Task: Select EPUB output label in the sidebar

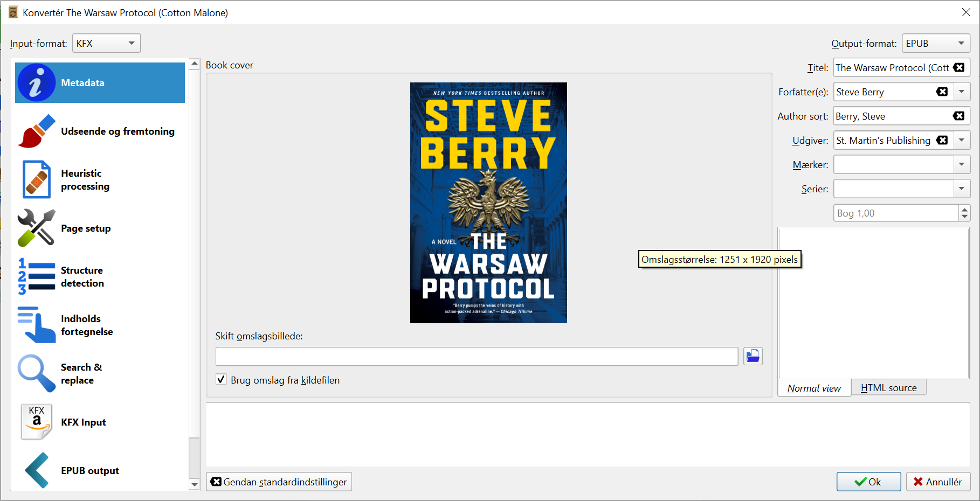Action: 90,470
